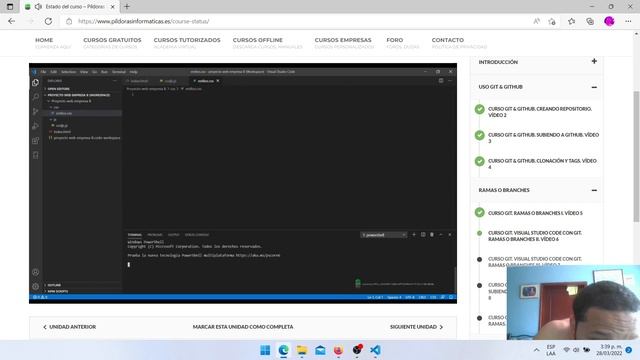Viewport: 640px width, 360px height.
Task: Open the Terminal menu in VS Code
Action: pos(119,72)
